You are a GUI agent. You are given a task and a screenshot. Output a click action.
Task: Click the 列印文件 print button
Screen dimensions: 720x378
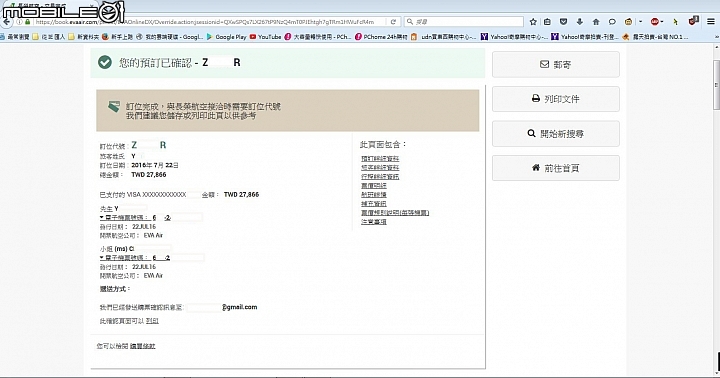[x=556, y=99]
